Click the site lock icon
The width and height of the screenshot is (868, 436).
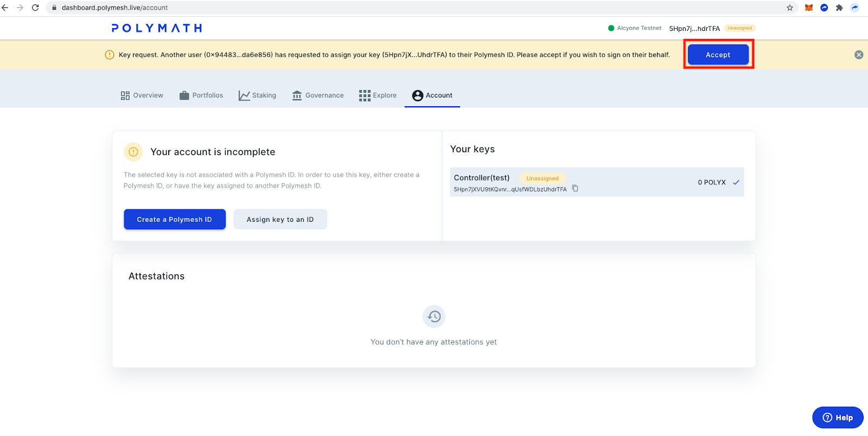tap(54, 8)
